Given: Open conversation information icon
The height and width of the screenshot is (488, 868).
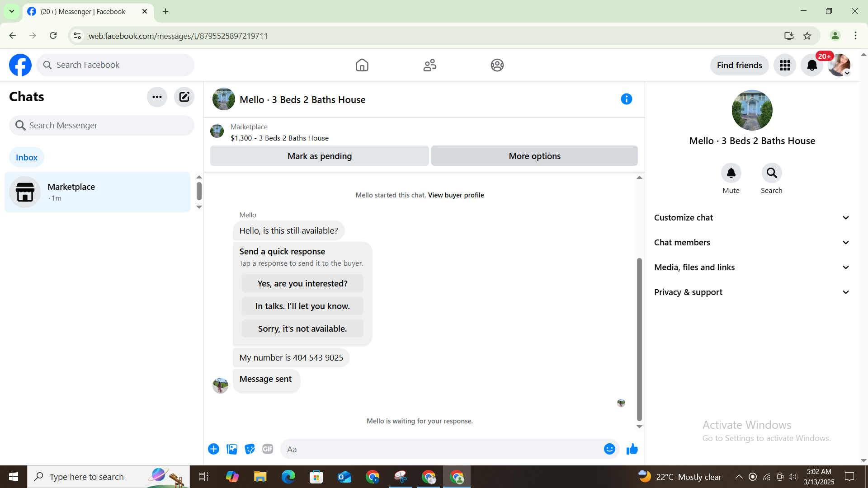Looking at the screenshot, I should tap(626, 99).
